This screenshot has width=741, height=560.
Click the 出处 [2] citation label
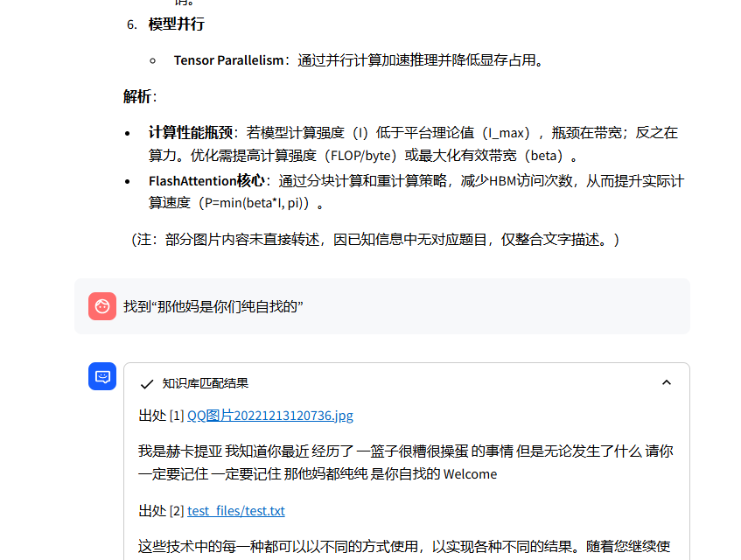tap(161, 511)
